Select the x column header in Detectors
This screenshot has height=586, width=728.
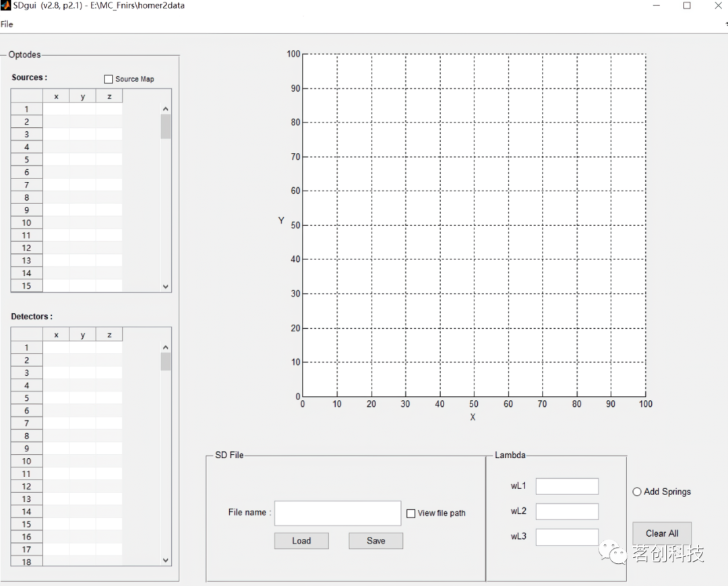tap(56, 335)
